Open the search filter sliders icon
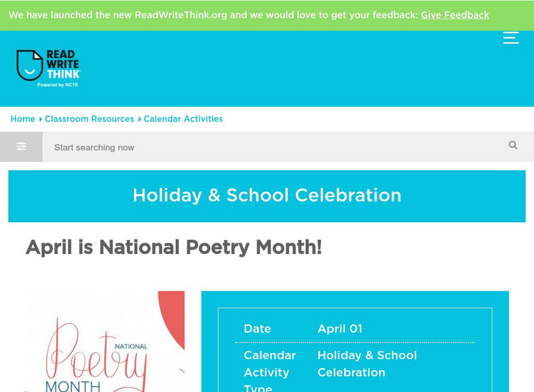This screenshot has width=534, height=392. [21, 147]
